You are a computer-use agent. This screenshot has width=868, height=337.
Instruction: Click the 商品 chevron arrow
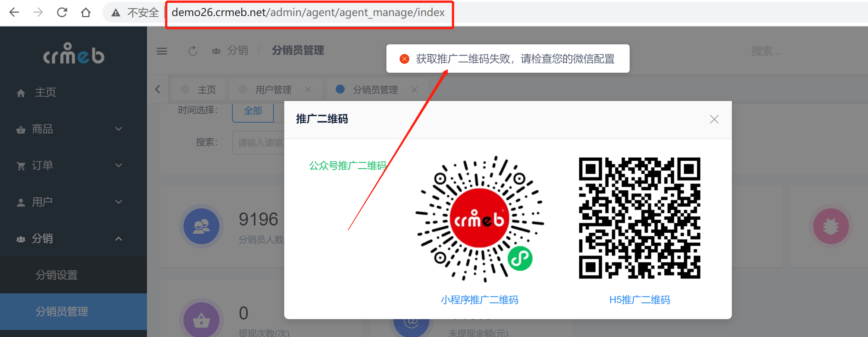click(119, 129)
